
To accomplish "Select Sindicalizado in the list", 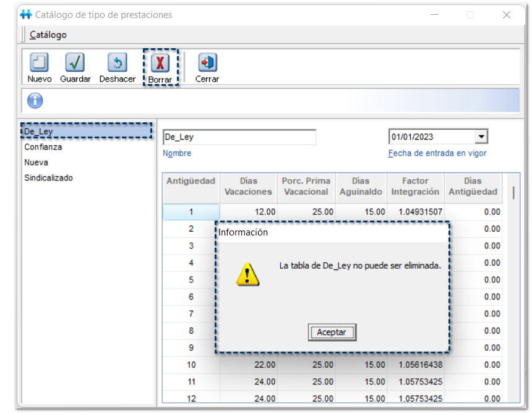I will coord(48,178).
